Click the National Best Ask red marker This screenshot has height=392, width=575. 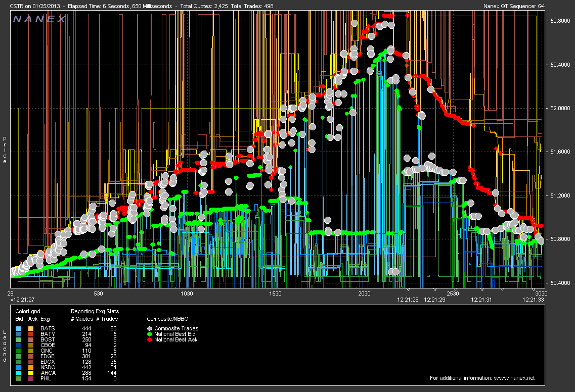(x=150, y=339)
